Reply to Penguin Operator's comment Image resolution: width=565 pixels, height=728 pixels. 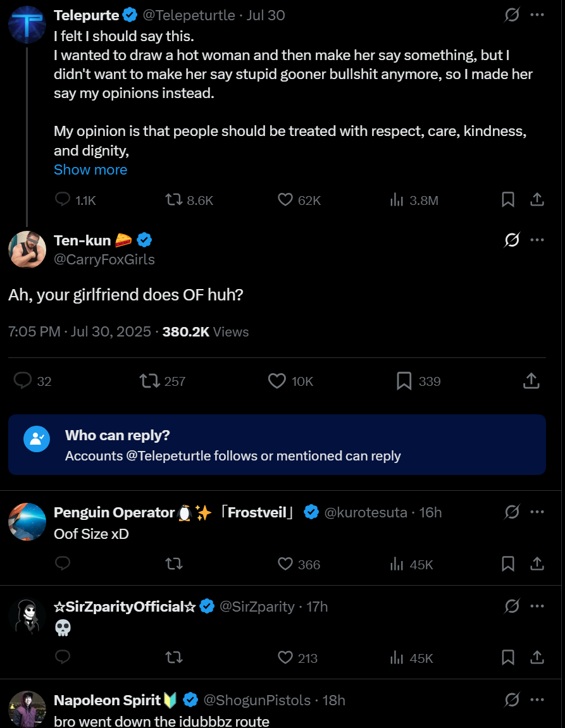(63, 564)
